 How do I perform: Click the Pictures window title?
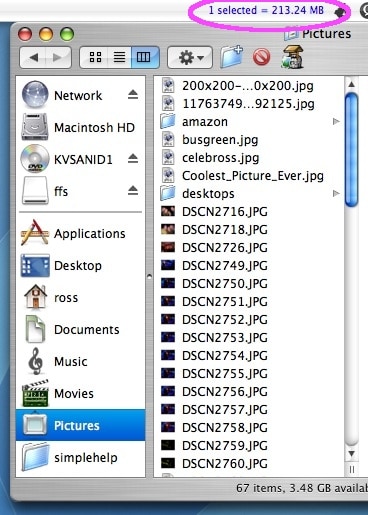point(326,34)
